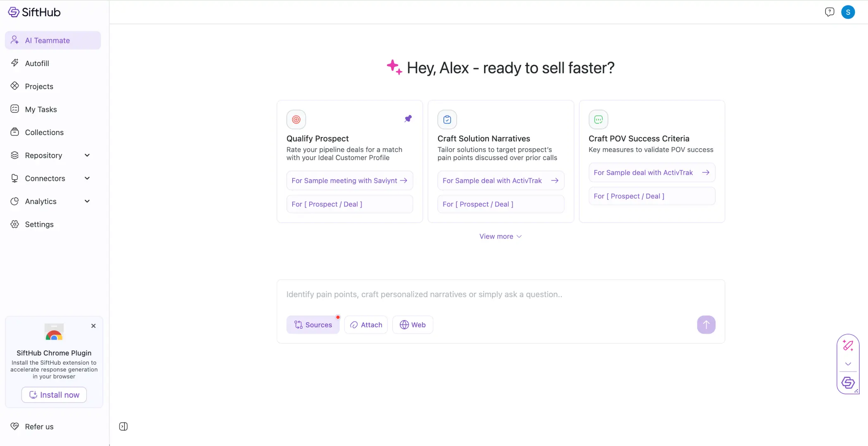This screenshot has height=446, width=868.
Task: Select For Sample meeting with Saviynt
Action: tap(350, 180)
